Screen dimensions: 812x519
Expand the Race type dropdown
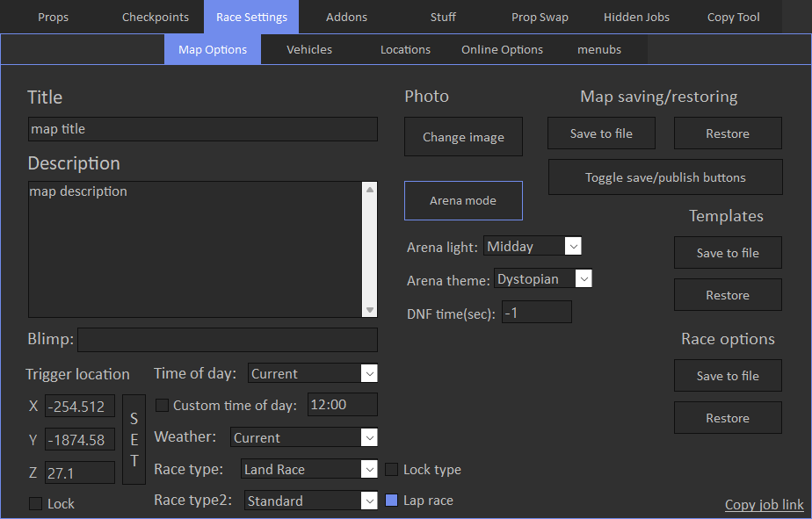(x=308, y=469)
